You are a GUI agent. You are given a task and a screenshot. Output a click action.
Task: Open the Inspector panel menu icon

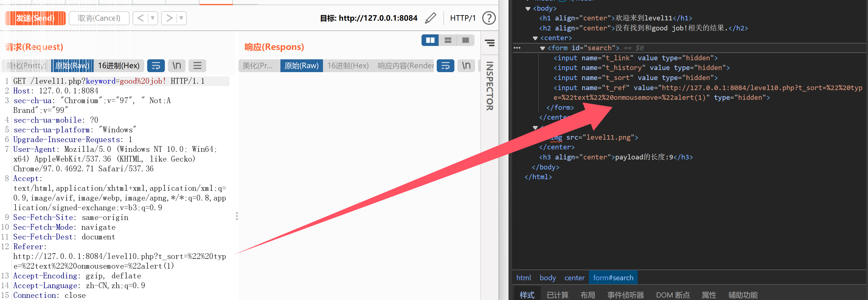tap(490, 43)
